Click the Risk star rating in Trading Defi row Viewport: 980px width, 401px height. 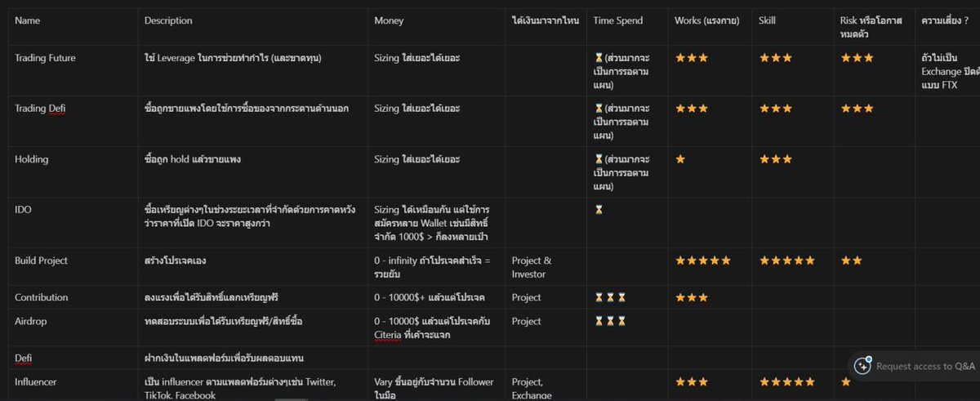point(857,108)
